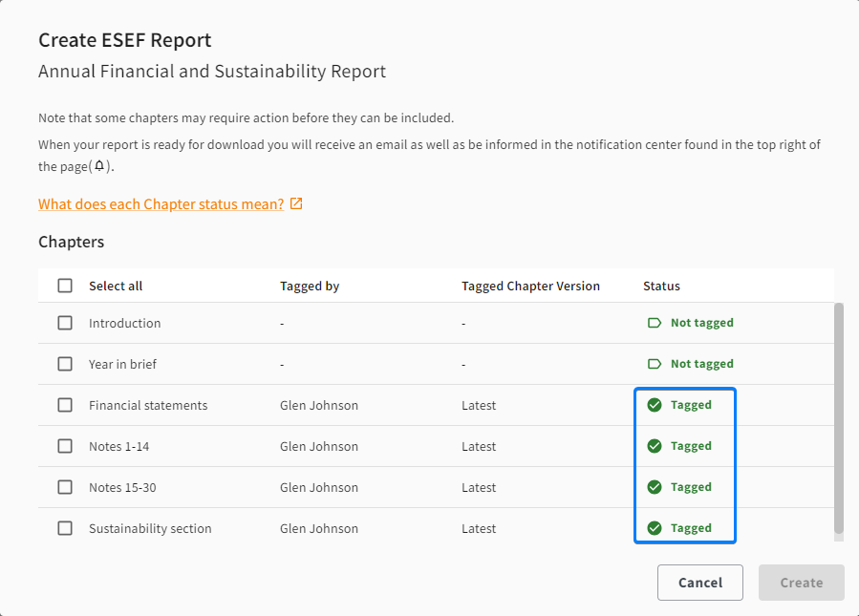Cancel the ESEF report dialog
Screen dimensions: 859x616
point(700,583)
